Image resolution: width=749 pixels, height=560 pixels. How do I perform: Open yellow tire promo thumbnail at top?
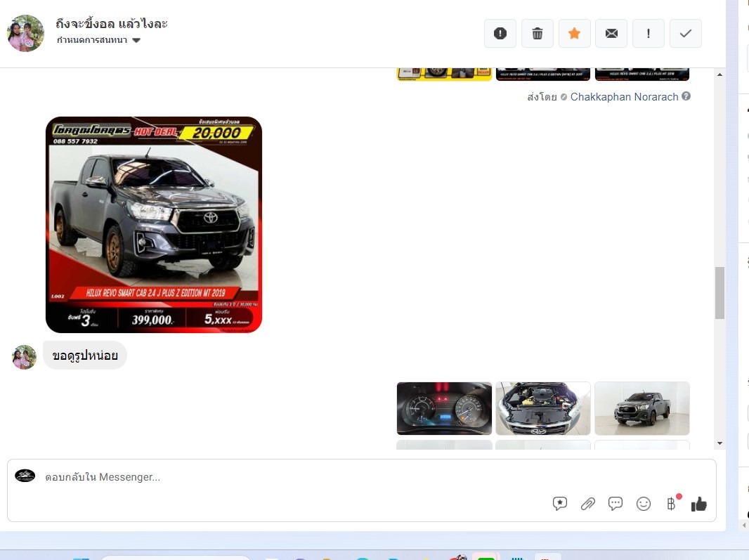444,74
